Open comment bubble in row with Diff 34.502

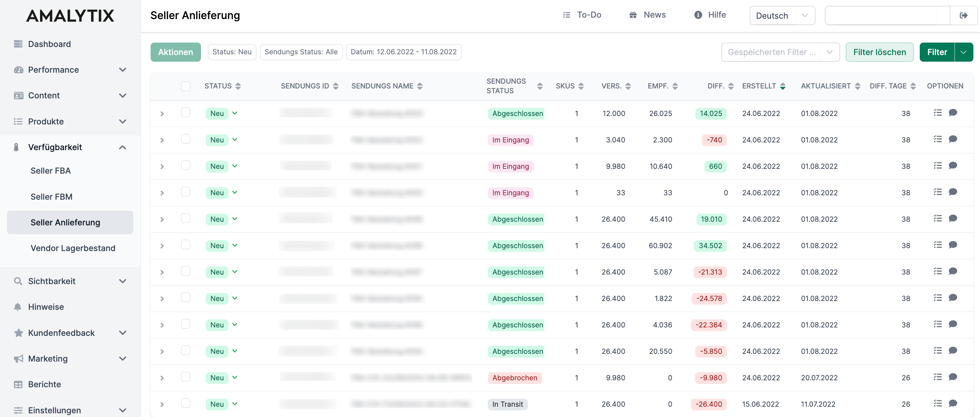[952, 245]
